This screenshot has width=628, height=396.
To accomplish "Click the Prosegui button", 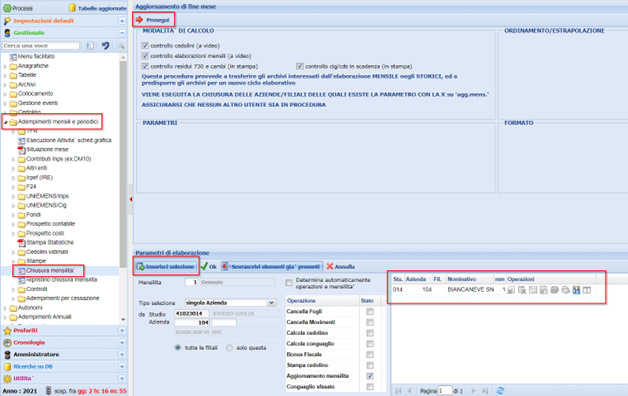I will coord(153,20).
